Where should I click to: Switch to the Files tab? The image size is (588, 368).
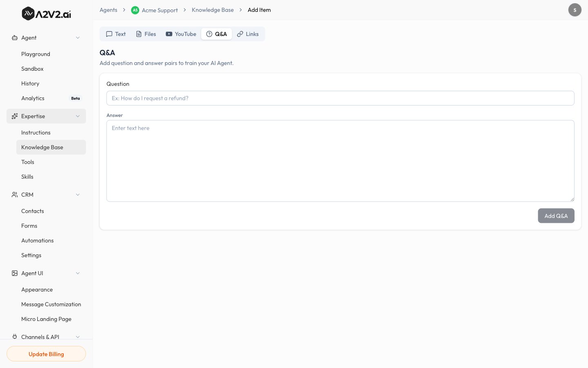point(146,34)
